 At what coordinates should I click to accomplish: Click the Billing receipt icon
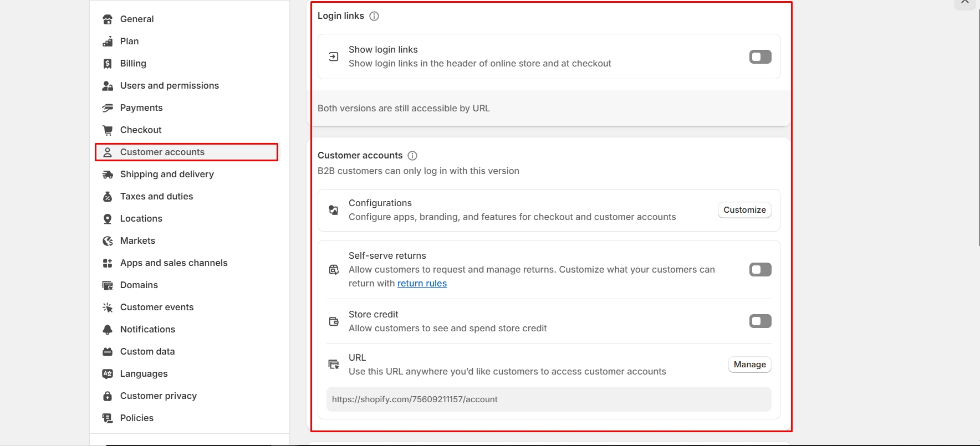[x=108, y=64]
